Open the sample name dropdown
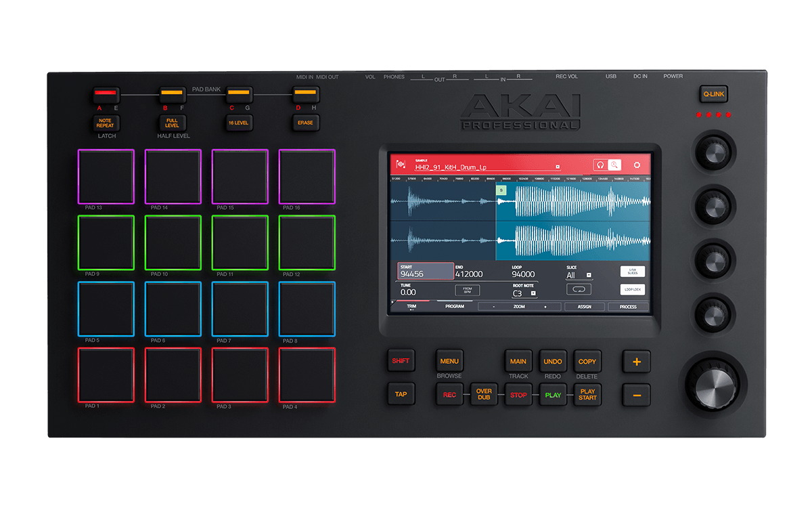Viewport: 812px width, 508px height. (x=557, y=167)
